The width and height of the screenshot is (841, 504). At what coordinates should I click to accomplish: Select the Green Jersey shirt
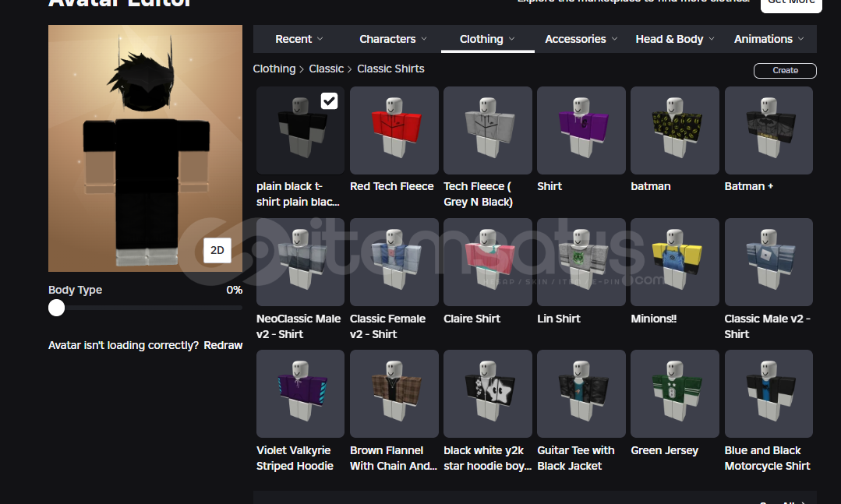coord(674,393)
